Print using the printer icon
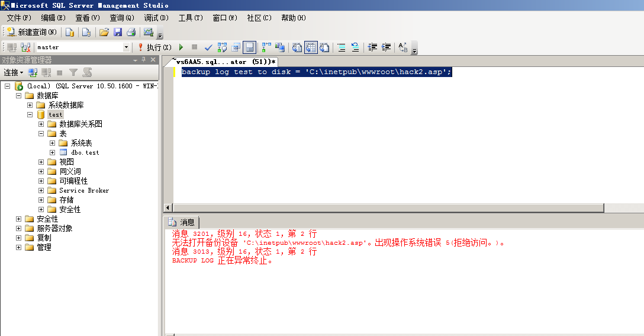This screenshot has height=336, width=644. pyautogui.click(x=131, y=32)
